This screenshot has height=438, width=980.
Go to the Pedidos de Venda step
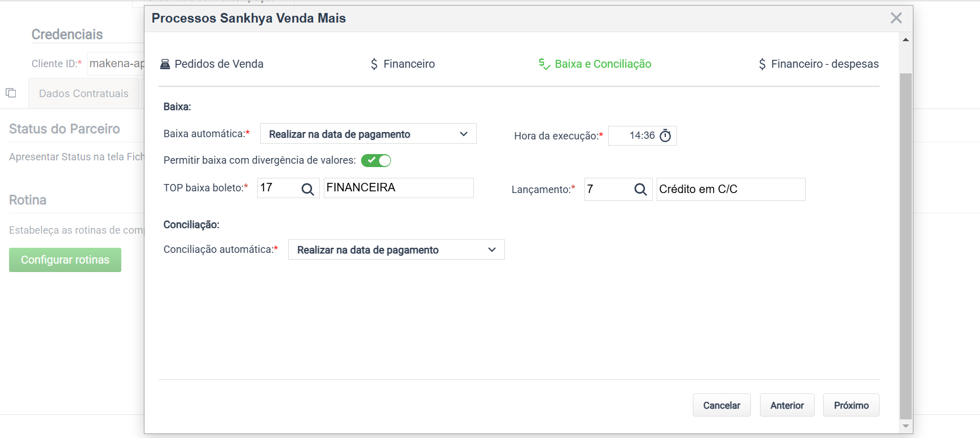click(212, 64)
